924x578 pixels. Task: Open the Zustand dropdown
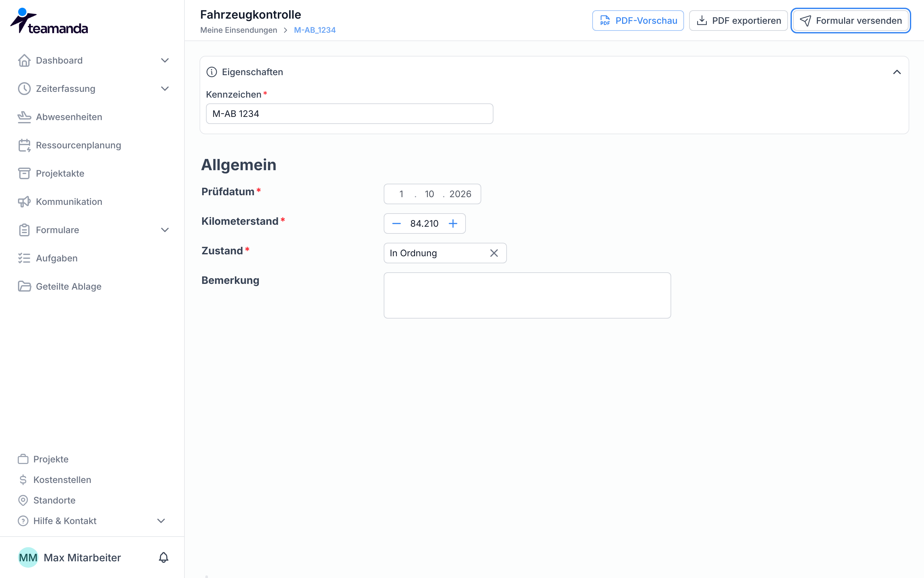tap(445, 253)
